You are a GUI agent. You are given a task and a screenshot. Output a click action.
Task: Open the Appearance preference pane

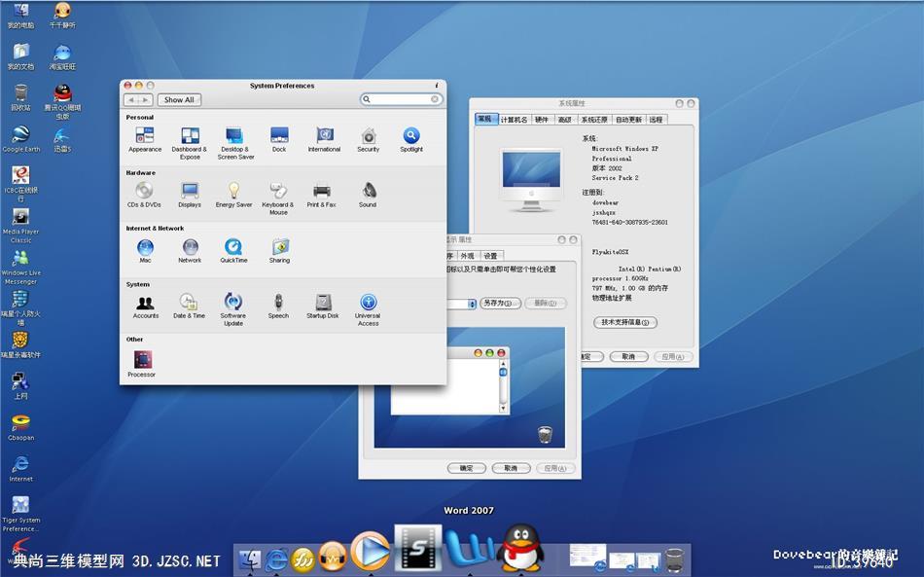(x=144, y=140)
